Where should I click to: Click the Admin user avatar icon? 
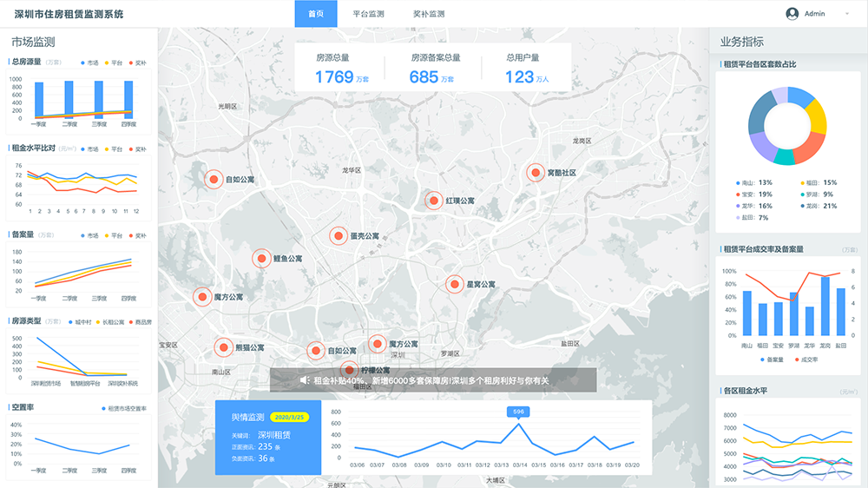pos(792,14)
